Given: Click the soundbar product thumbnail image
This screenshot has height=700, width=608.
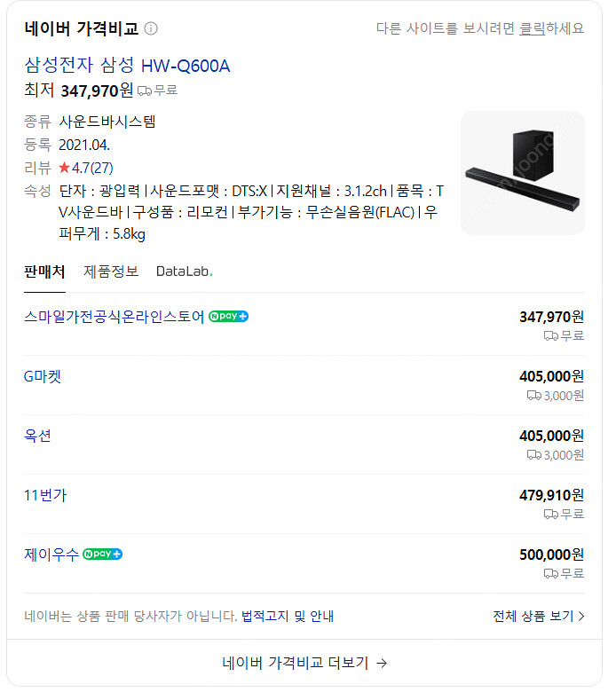Looking at the screenshot, I should [522, 173].
